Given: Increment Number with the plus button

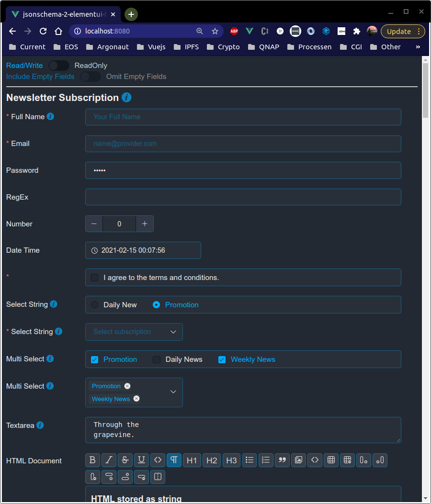Looking at the screenshot, I should 145,224.
